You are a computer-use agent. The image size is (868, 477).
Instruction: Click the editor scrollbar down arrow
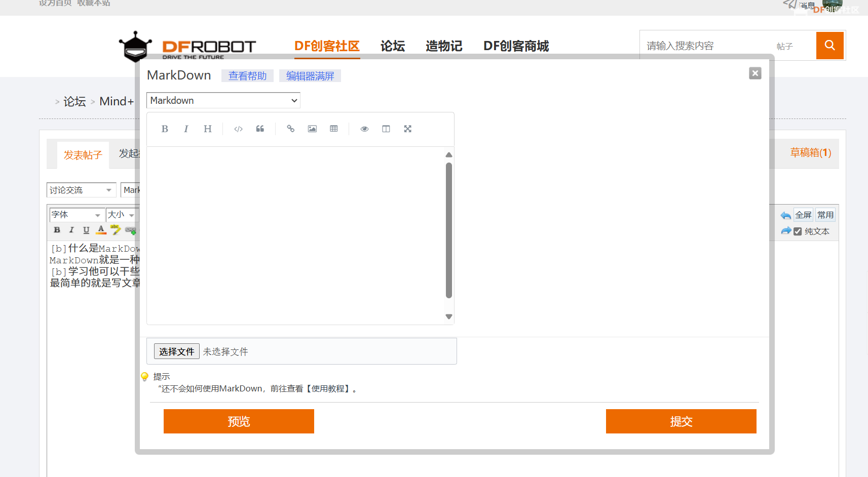tap(449, 317)
